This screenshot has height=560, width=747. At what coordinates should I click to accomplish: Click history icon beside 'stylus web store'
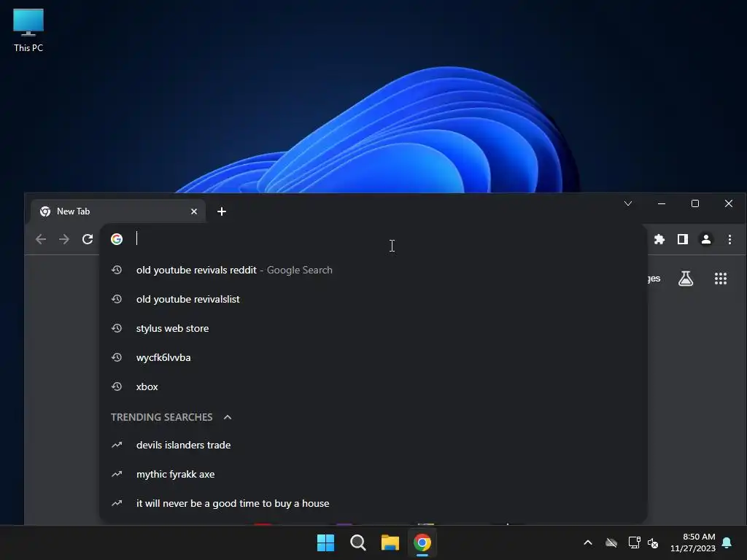[117, 328]
